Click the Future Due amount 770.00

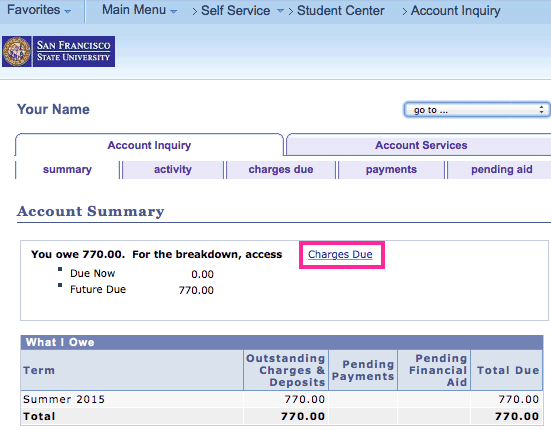196,290
